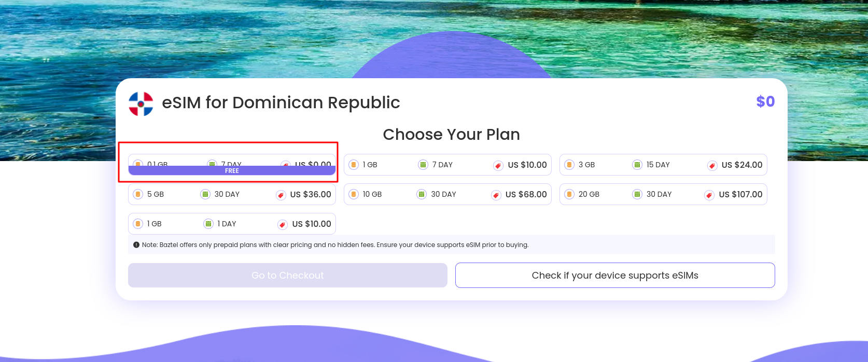Open Check if your device supports eSIMs
Screen dimensions: 868x362
click(x=615, y=276)
